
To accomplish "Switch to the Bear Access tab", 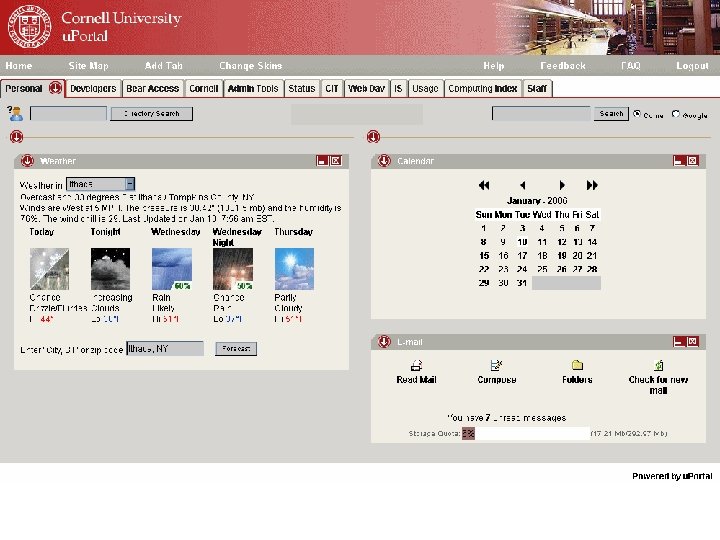I will (152, 89).
